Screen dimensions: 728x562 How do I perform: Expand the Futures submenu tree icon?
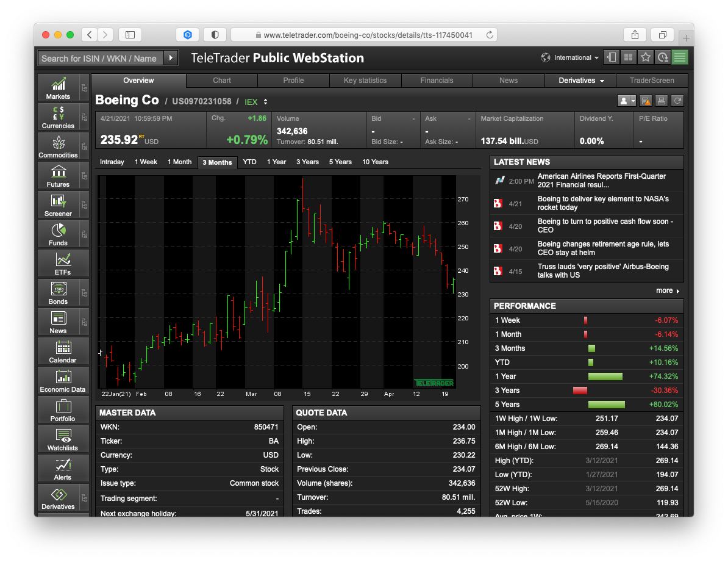coord(84,176)
